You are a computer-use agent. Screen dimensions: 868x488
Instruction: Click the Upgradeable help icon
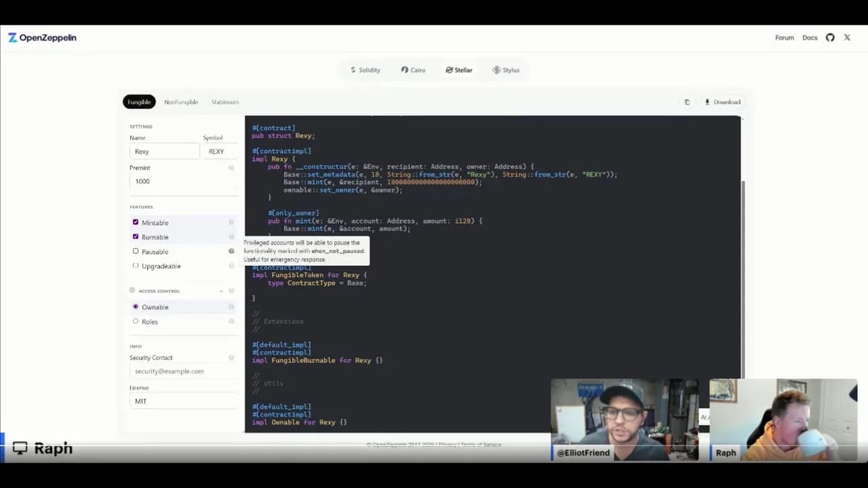point(231,266)
